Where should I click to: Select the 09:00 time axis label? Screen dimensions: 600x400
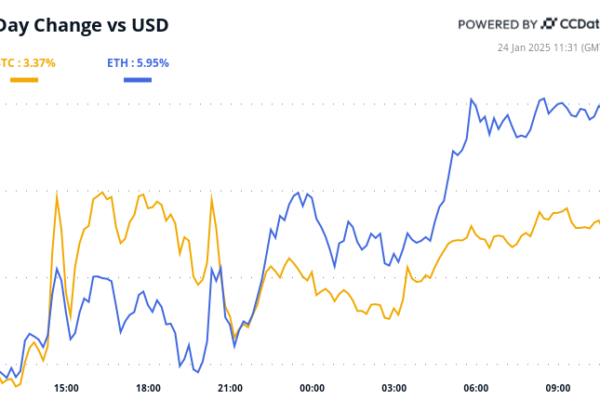pyautogui.click(x=558, y=388)
